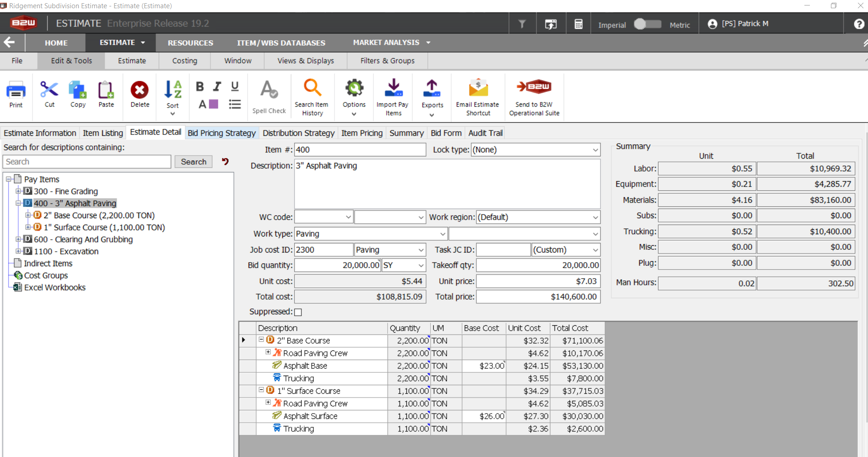
Task: Open the help question mark icon
Action: click(x=859, y=24)
